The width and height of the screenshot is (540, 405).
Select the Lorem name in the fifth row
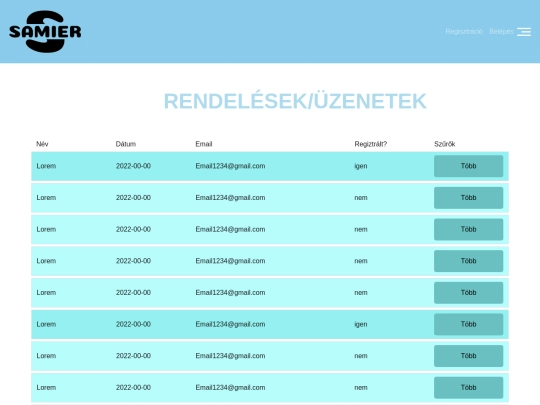pos(46,293)
